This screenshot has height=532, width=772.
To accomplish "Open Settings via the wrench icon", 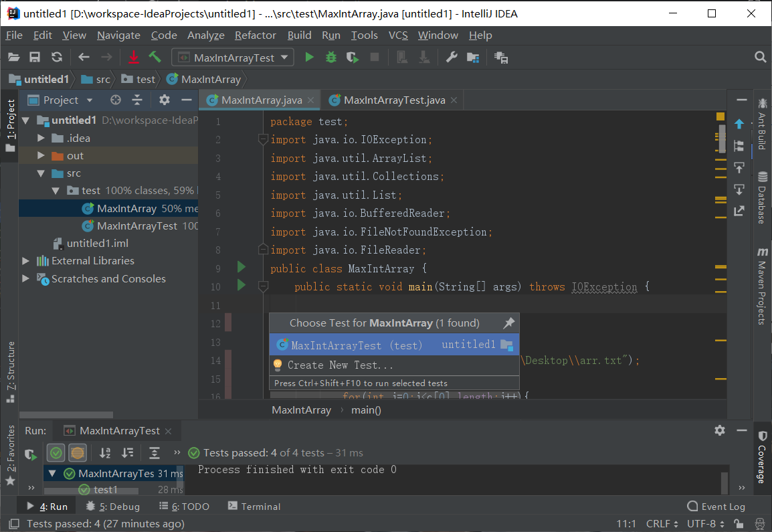I will (452, 58).
